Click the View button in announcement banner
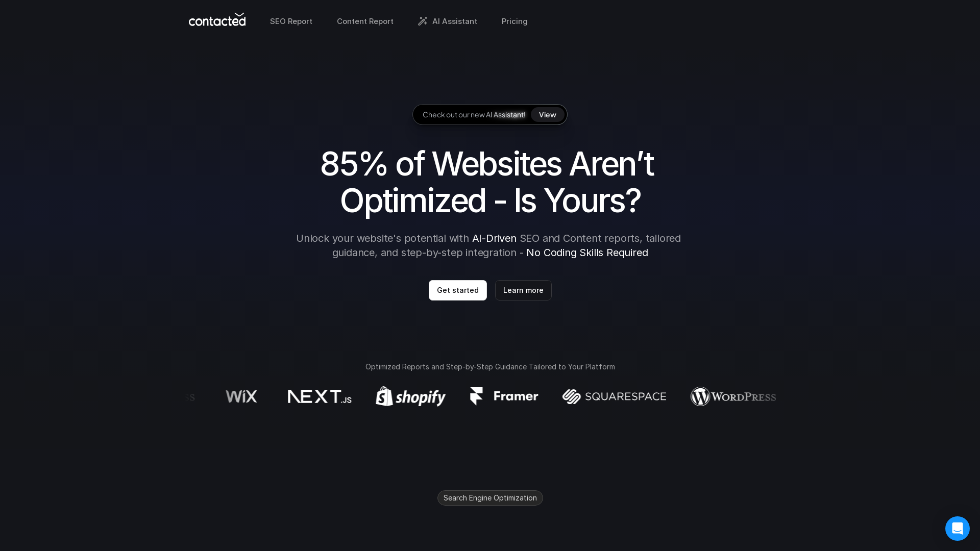 [x=547, y=114]
